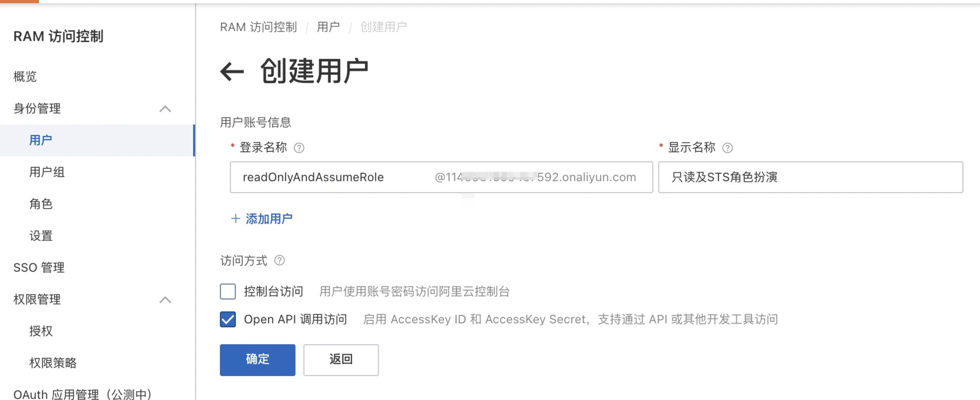The width and height of the screenshot is (980, 400).
Task: Open the help icon next to 登录名称
Action: pos(299,148)
